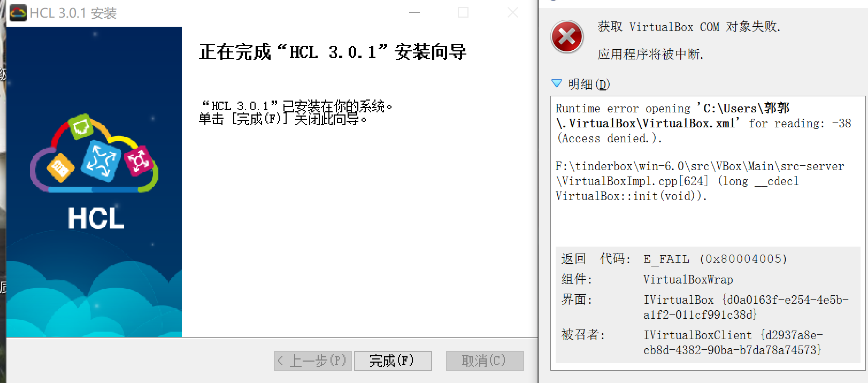Screen dimensions: 868x383
Task: Click the orange device icon in cloud logo
Action: 60,168
